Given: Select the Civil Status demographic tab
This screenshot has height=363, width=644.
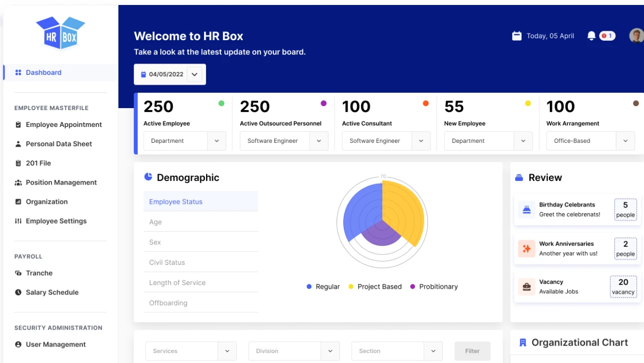Looking at the screenshot, I should [201, 262].
